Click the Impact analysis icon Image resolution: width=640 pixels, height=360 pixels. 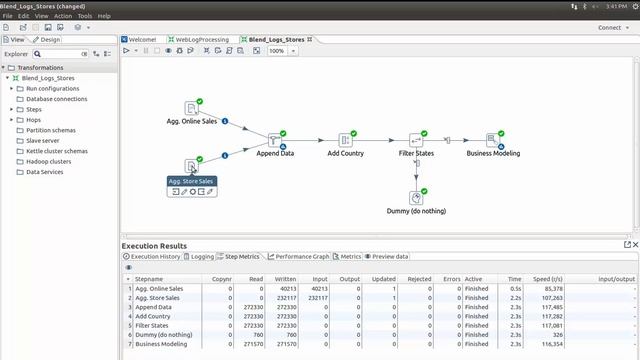click(218, 51)
